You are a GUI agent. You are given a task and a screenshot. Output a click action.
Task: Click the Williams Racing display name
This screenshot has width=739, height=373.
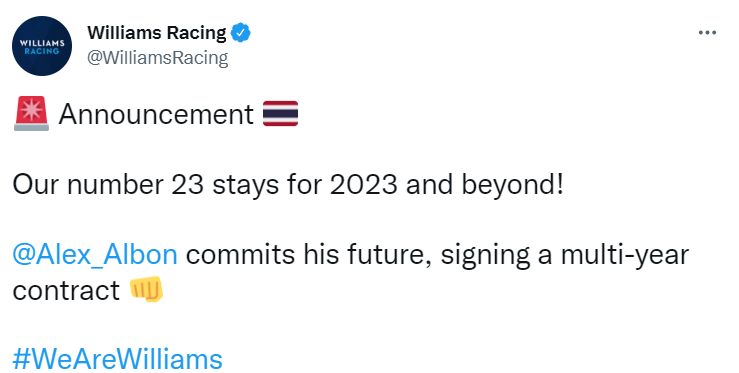pyautogui.click(x=157, y=33)
